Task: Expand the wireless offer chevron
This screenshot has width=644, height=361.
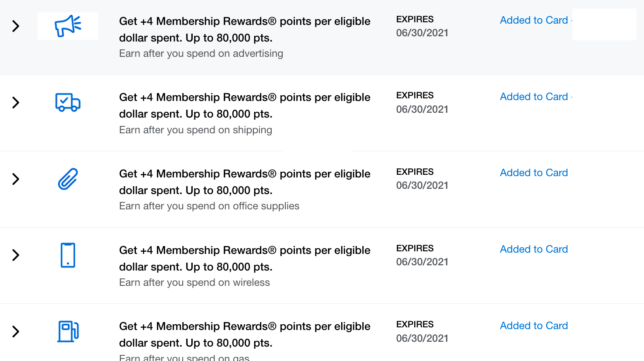Action: point(16,255)
